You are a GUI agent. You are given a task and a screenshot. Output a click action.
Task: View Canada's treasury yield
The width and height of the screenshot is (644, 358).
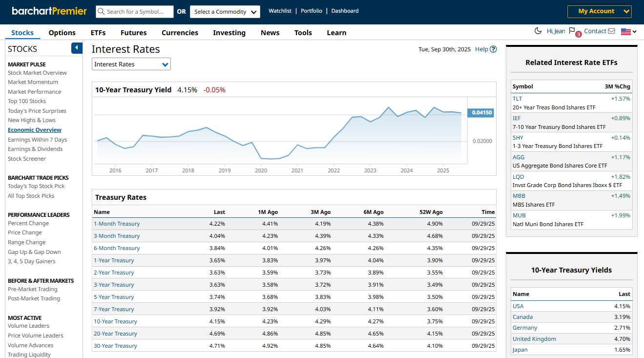522,316
